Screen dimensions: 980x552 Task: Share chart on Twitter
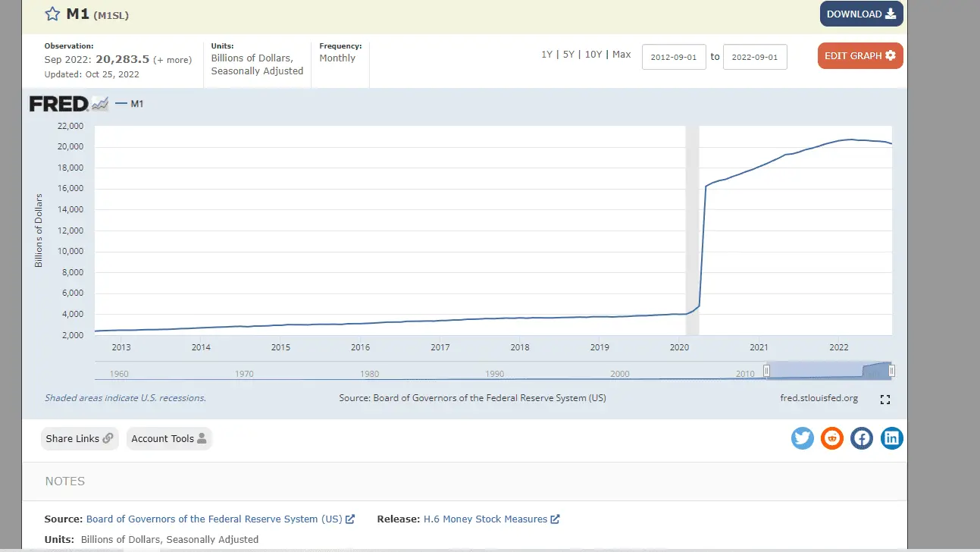(x=803, y=438)
